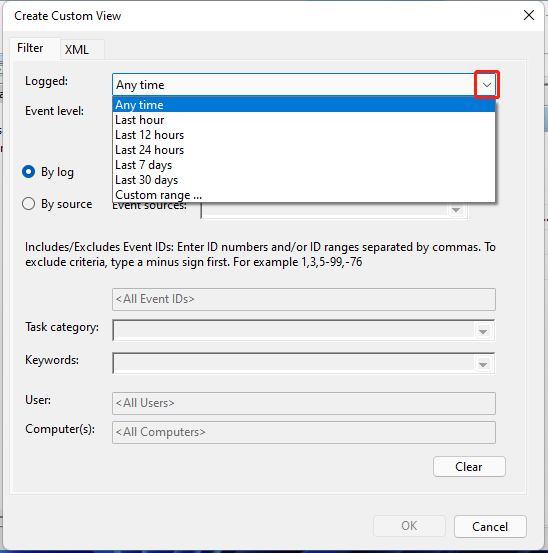The height and width of the screenshot is (553, 548).
Task: Click the Cancel button
Action: click(x=490, y=526)
